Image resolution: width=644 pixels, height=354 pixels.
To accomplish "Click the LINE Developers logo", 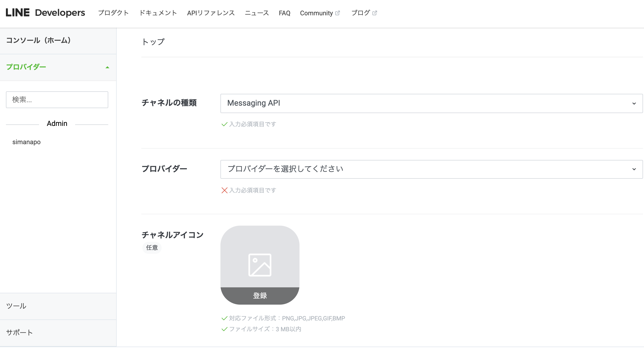I will [x=45, y=13].
